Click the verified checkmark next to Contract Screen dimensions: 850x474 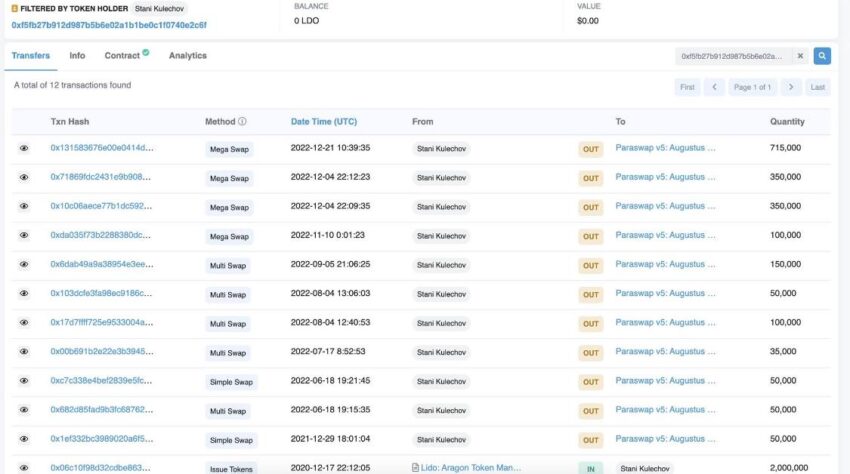click(x=146, y=53)
